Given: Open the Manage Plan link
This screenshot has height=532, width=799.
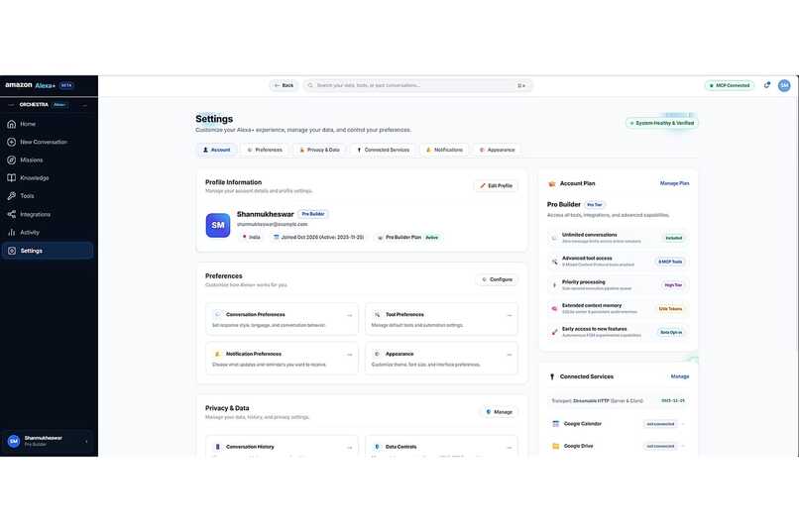Looking at the screenshot, I should point(675,183).
